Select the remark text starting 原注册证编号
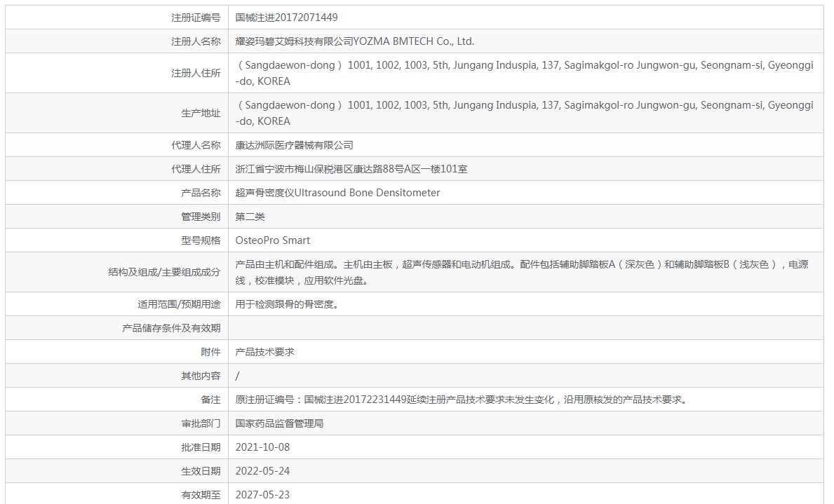 [462, 400]
